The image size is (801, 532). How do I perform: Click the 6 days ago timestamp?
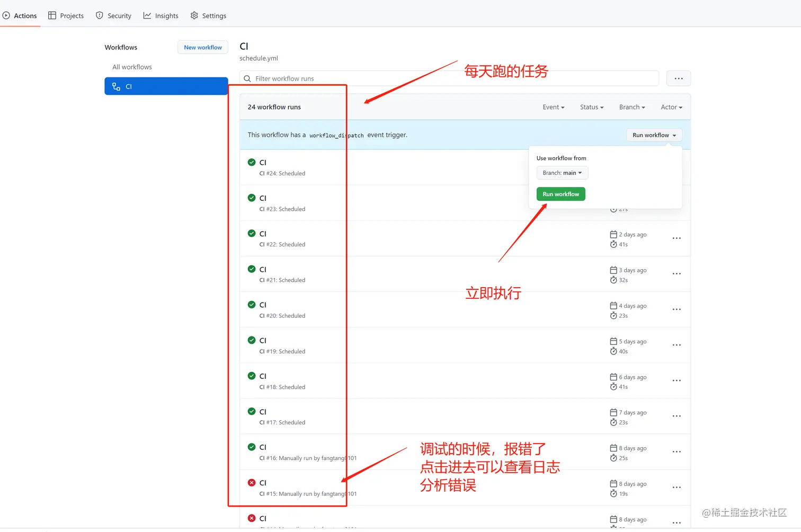coord(633,377)
